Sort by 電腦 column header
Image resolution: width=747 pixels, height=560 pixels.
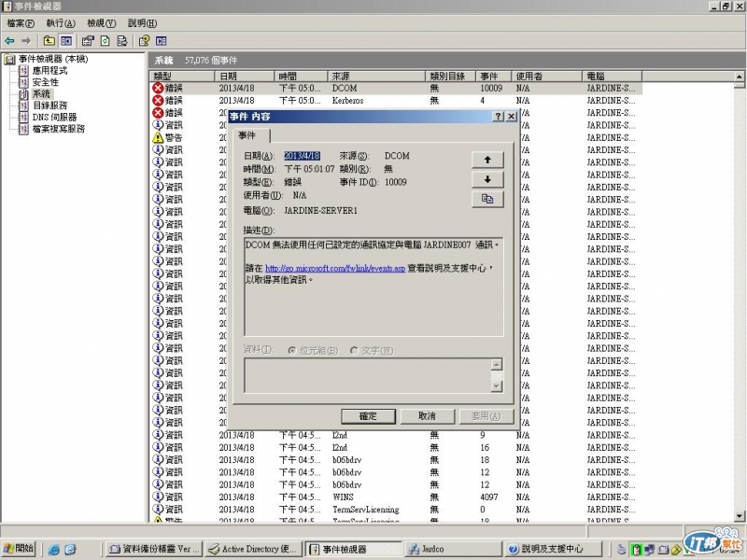pyautogui.click(x=612, y=77)
